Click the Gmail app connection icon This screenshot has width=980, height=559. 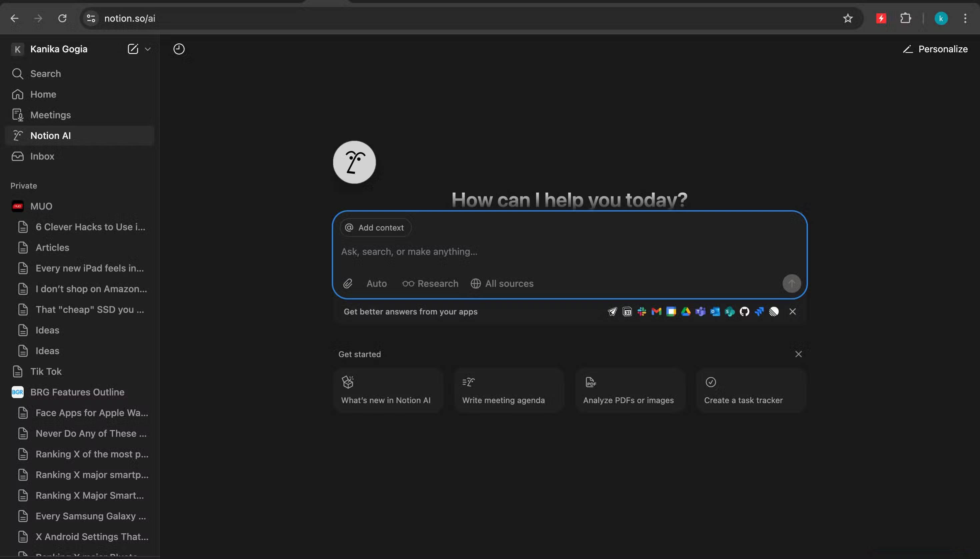coord(657,312)
